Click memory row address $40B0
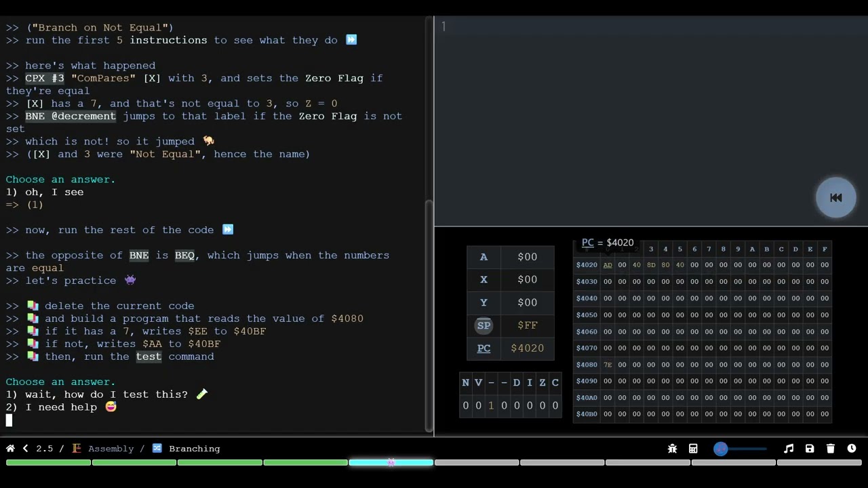Viewport: 868px width, 488px height. pos(587,414)
